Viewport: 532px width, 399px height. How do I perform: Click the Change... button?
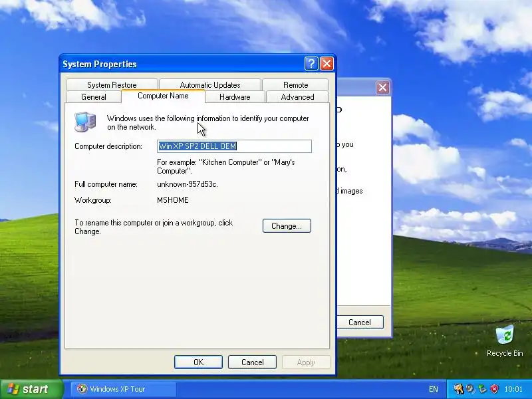point(287,226)
